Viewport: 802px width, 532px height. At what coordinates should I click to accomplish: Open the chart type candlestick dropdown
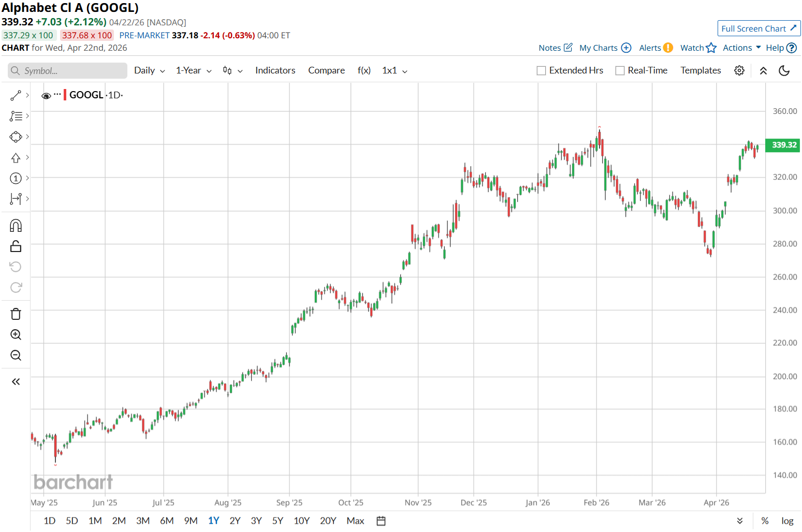coord(232,70)
